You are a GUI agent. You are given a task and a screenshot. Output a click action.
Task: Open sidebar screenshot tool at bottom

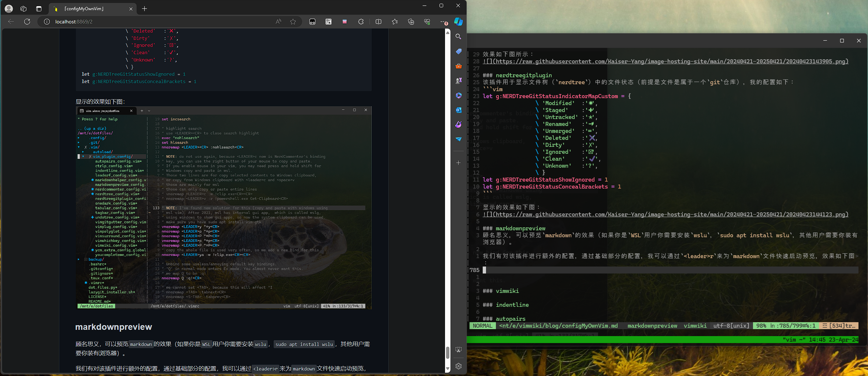[459, 350]
